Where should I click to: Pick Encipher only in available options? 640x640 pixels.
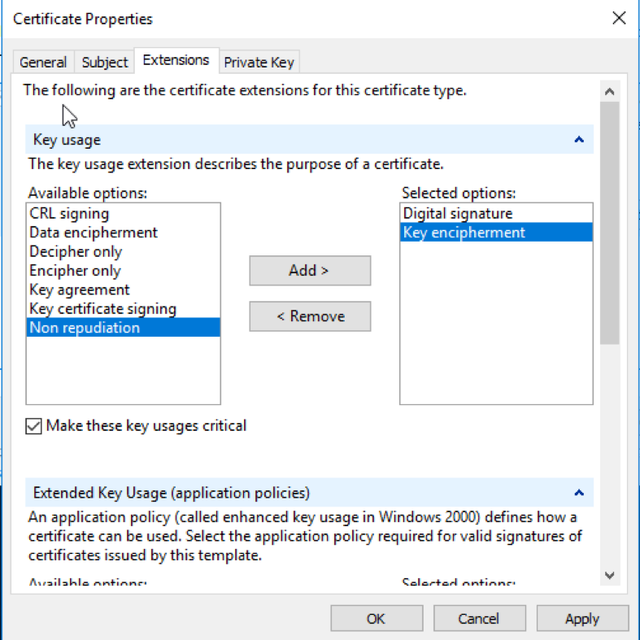74,270
